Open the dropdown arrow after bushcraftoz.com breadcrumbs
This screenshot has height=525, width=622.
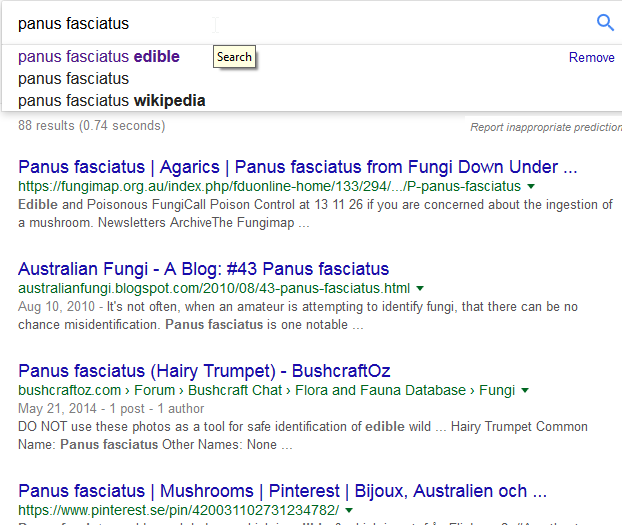[x=525, y=390]
